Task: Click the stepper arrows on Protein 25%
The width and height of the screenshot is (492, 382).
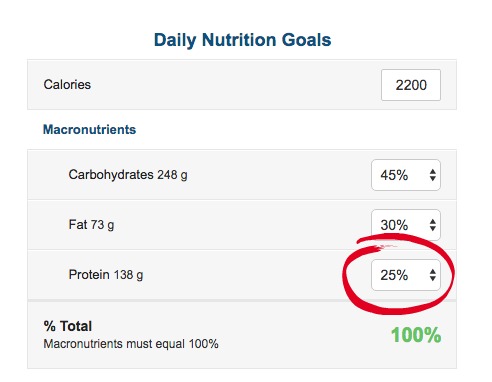Action: point(433,275)
